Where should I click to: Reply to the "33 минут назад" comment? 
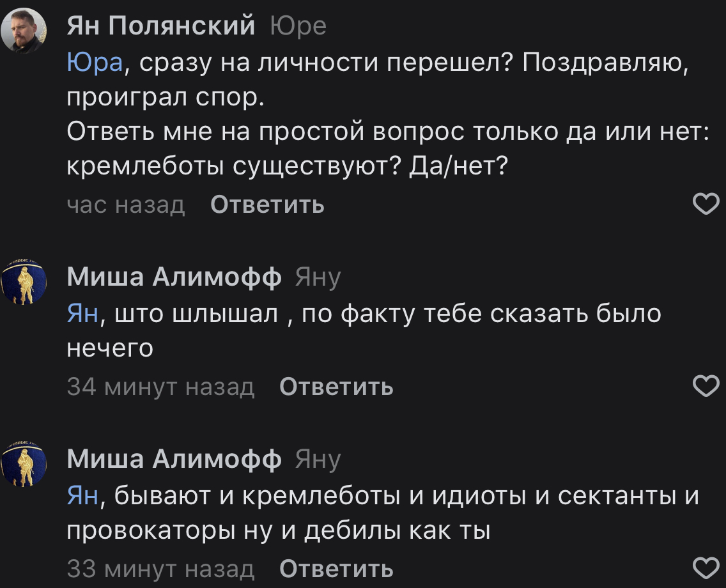click(336, 568)
